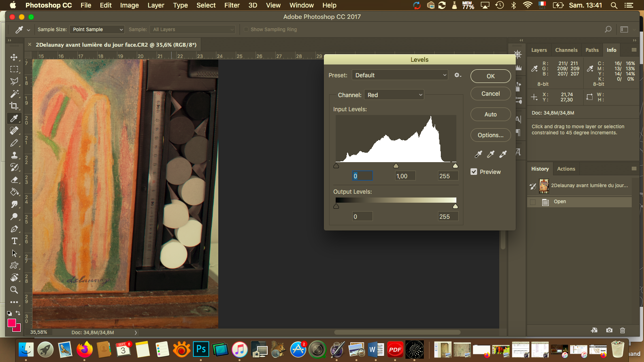Click the Options... button in Levels

point(491,135)
